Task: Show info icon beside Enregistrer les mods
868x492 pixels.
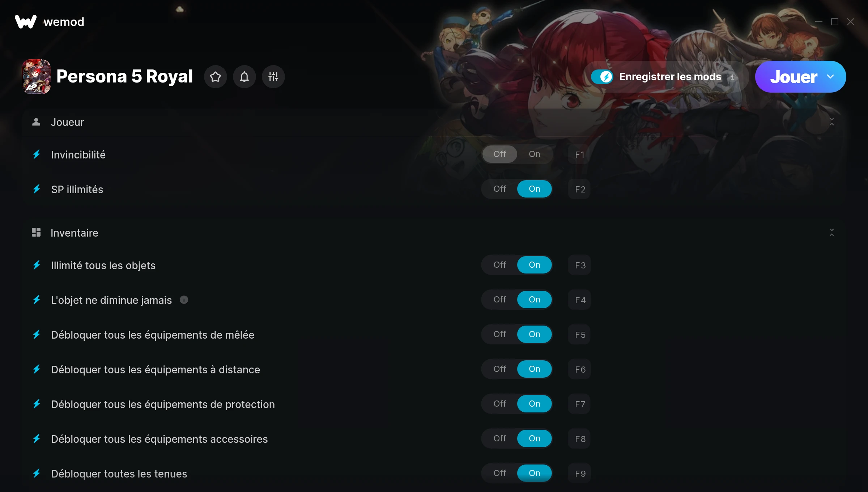Action: click(732, 77)
